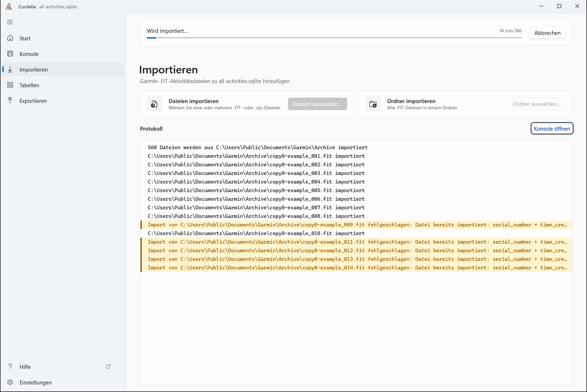Click the Hilfe question mark icon
This screenshot has width=587, height=392.
point(10,367)
